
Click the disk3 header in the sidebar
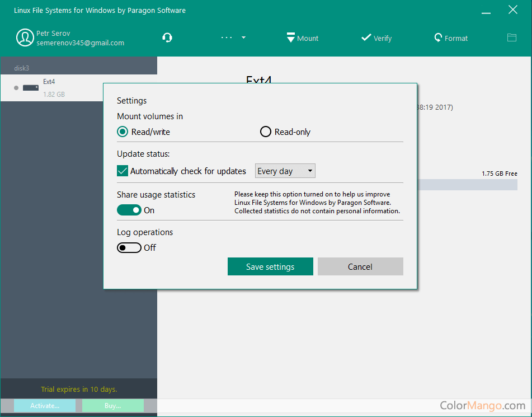(x=22, y=68)
